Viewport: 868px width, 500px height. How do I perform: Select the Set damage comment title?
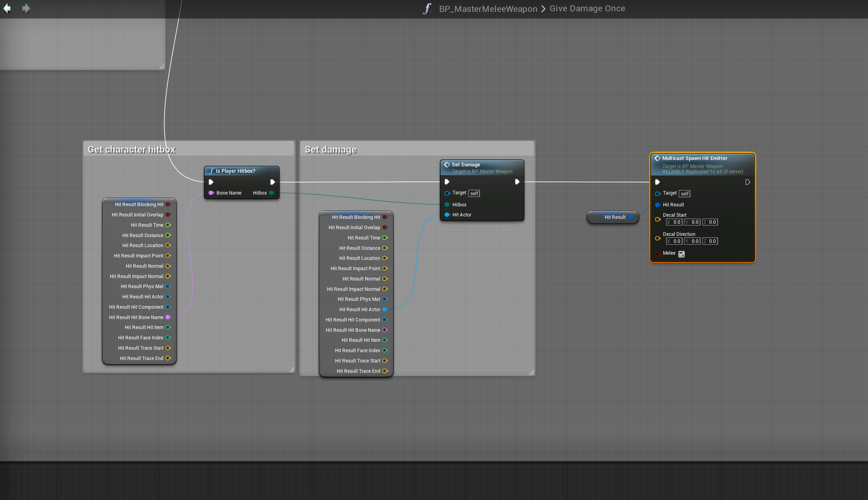[330, 150]
